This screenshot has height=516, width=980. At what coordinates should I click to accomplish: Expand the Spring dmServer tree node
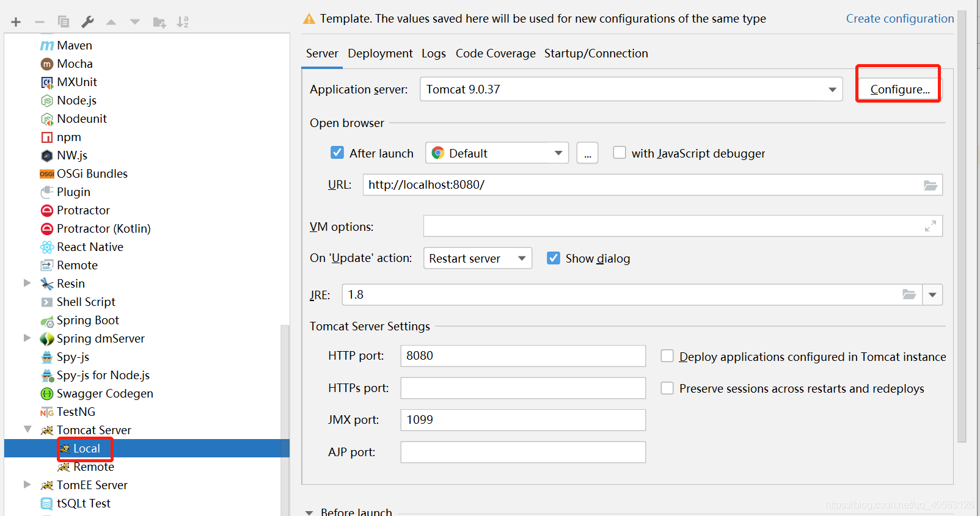click(x=27, y=338)
